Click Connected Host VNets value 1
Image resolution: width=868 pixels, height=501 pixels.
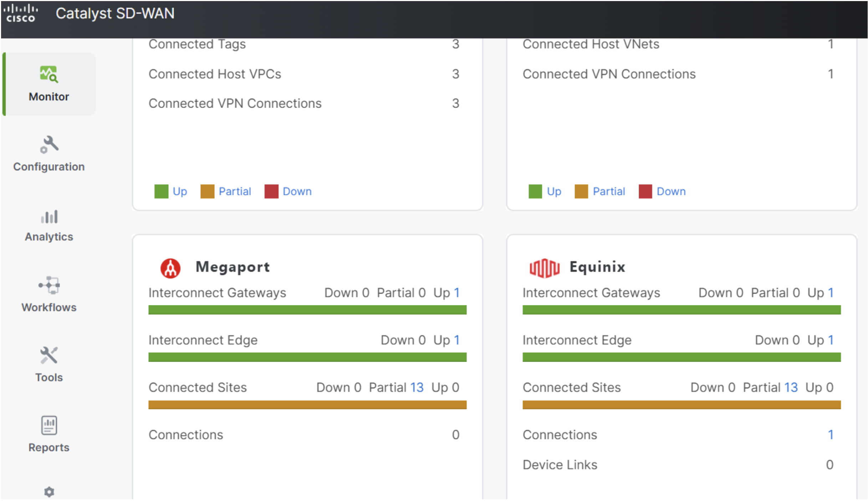tap(831, 44)
